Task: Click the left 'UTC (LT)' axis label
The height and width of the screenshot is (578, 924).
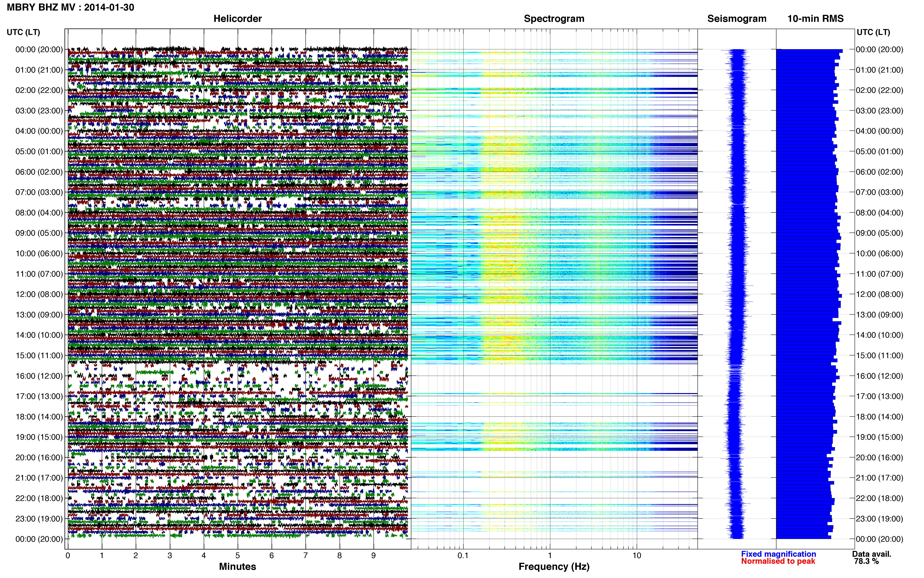Action: pyautogui.click(x=23, y=32)
